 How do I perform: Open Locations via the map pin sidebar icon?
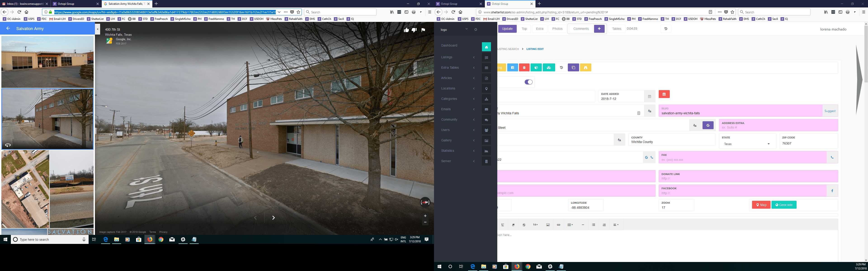[486, 89]
